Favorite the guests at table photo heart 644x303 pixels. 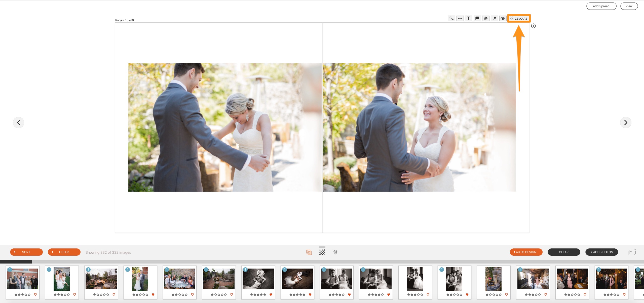[x=192, y=294]
